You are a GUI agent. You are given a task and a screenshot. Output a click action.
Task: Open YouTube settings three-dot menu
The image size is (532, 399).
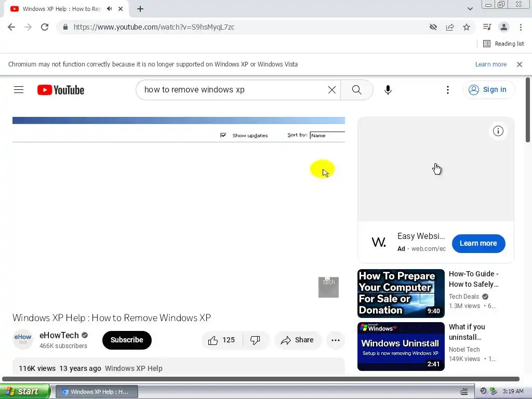(x=447, y=90)
